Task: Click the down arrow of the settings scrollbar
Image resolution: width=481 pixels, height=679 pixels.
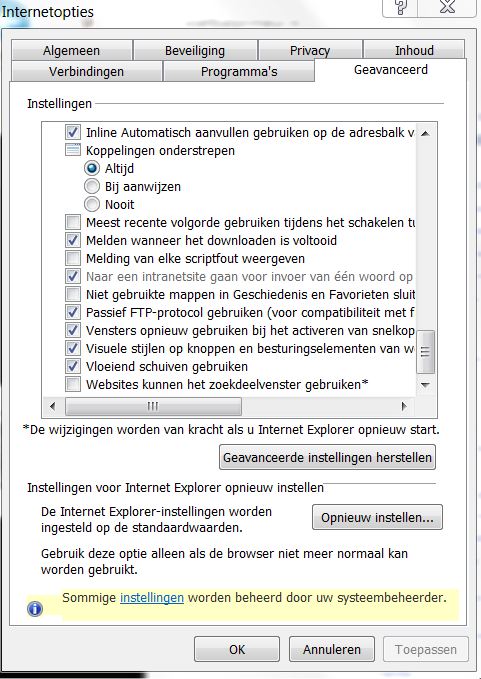Action: (425, 385)
